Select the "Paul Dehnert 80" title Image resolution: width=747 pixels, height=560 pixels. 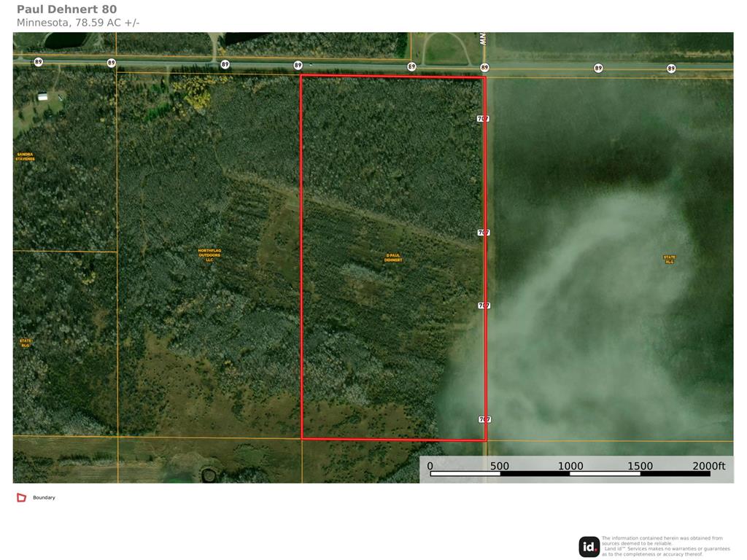pyautogui.click(x=66, y=9)
